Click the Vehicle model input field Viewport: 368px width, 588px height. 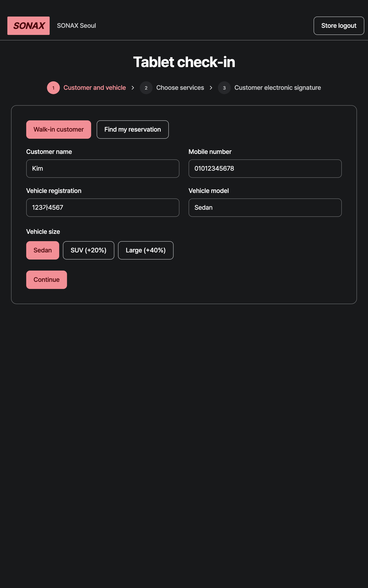pyautogui.click(x=265, y=208)
